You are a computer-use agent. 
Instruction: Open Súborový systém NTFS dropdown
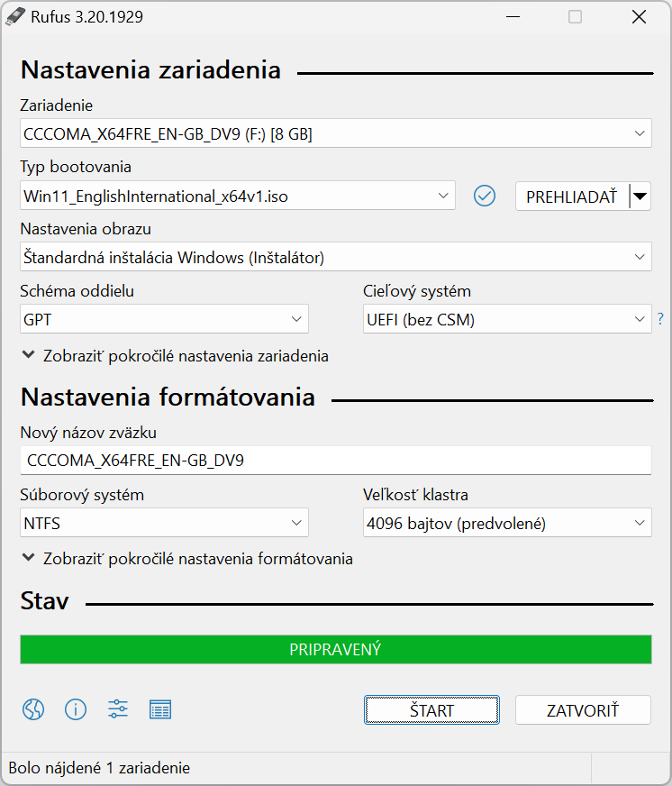[x=164, y=523]
